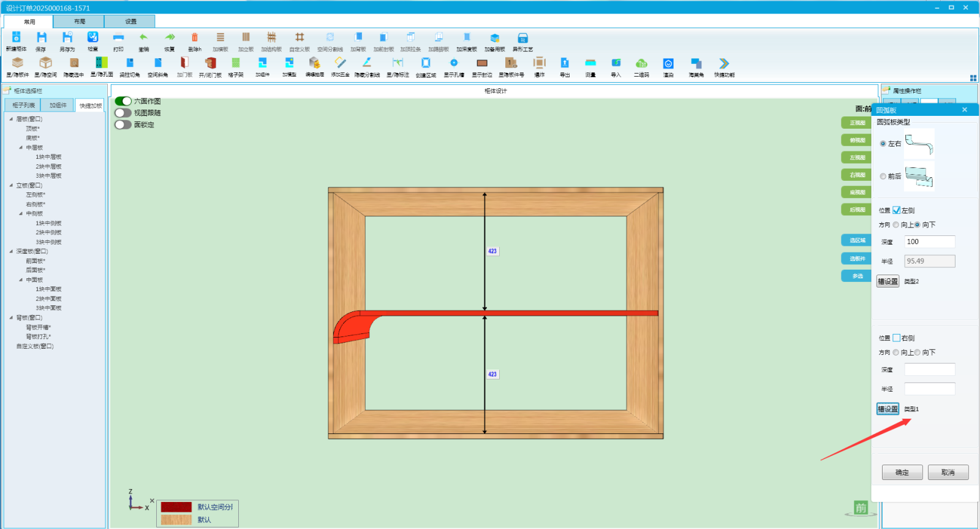
Task: Open the 快捷功能 quick functions icon
Action: (x=724, y=63)
